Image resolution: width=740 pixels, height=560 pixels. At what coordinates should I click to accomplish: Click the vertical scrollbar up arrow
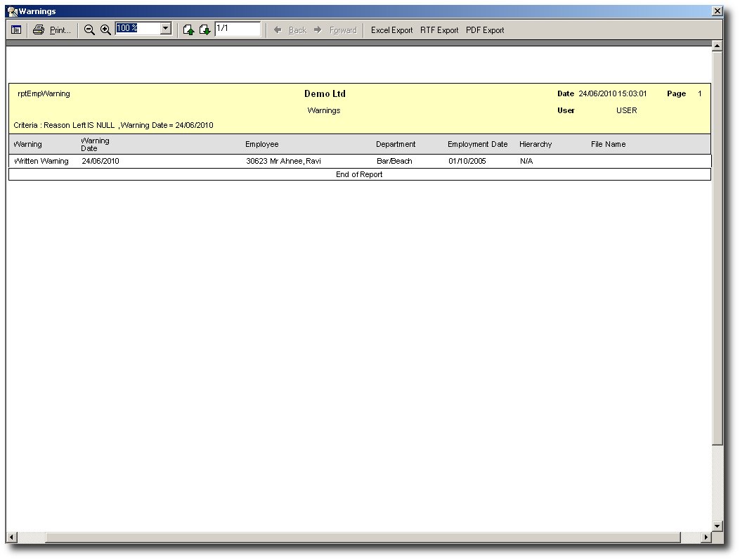[717, 46]
